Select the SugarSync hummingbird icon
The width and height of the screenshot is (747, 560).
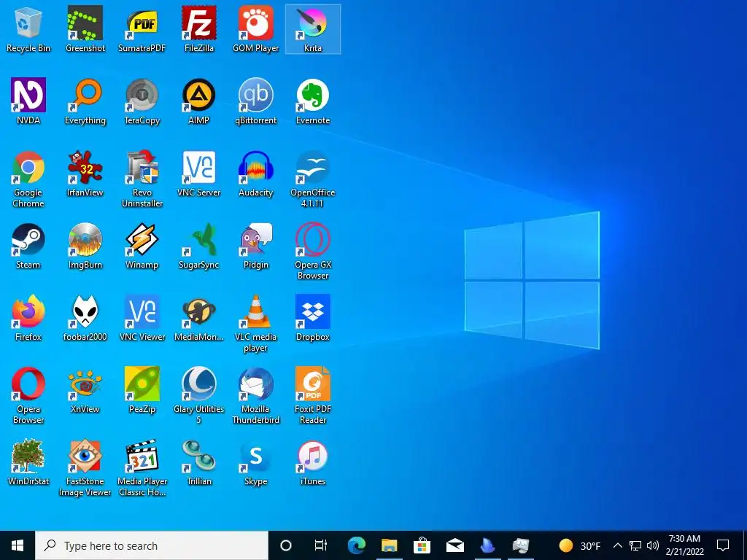point(198,246)
